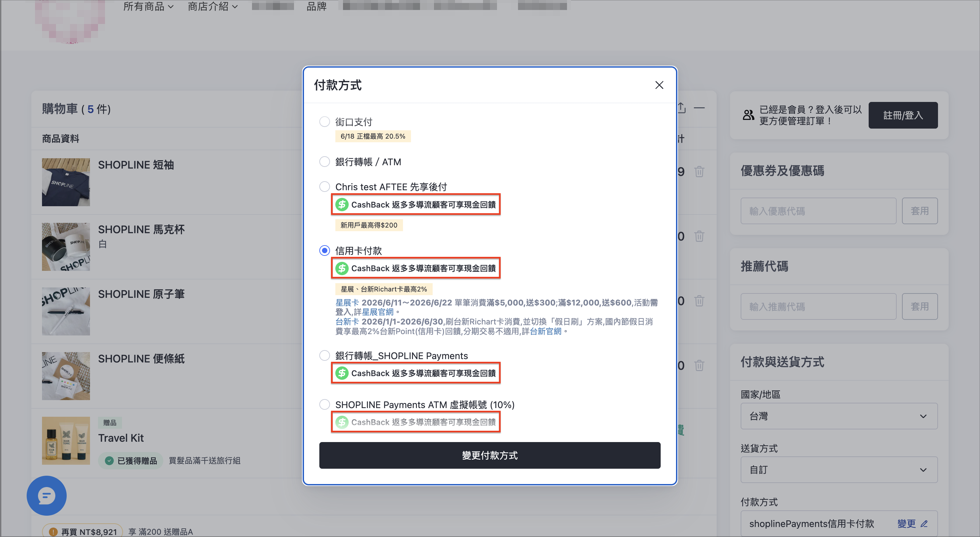The image size is (980, 537).
Task: Open 台新卡 link in promotion text
Action: [347, 322]
